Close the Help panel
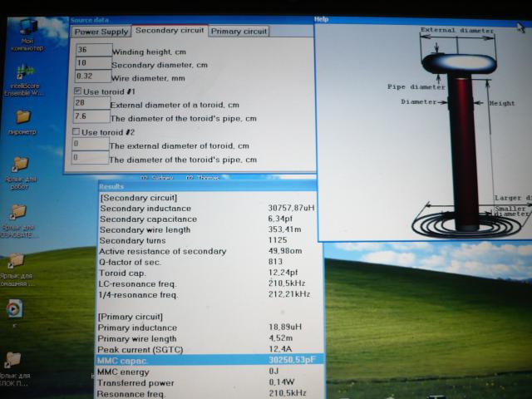532x399 pixels. click(x=520, y=27)
